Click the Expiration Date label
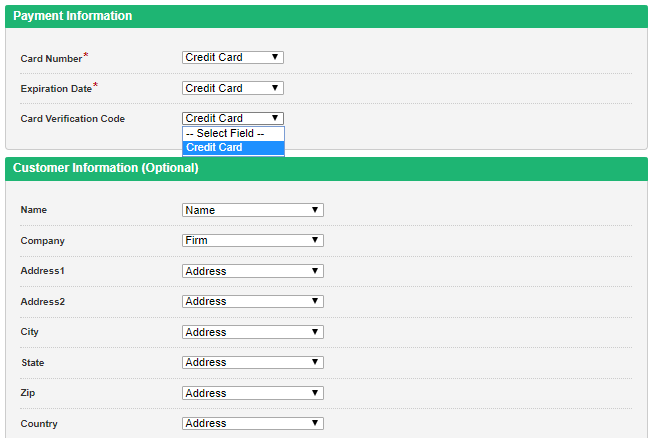 point(56,89)
